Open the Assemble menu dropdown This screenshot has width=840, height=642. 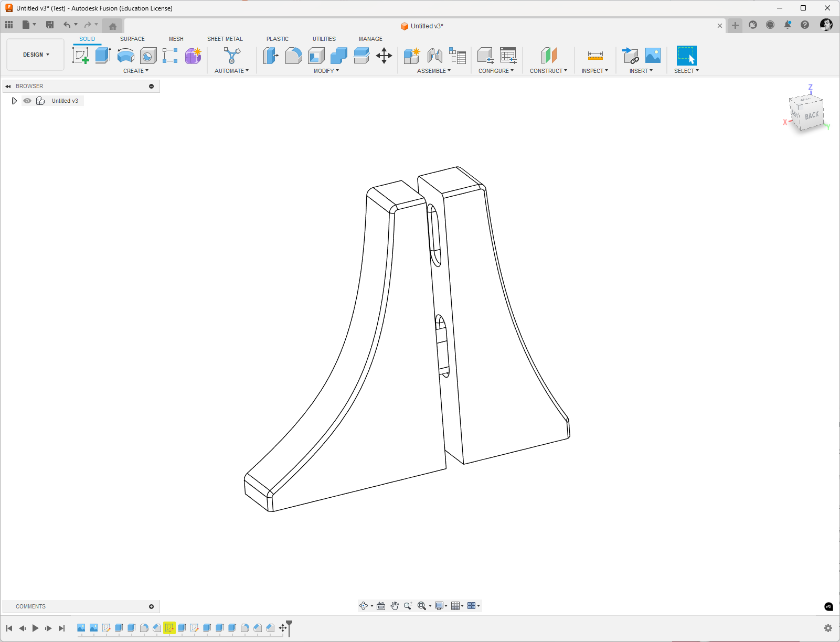point(434,71)
